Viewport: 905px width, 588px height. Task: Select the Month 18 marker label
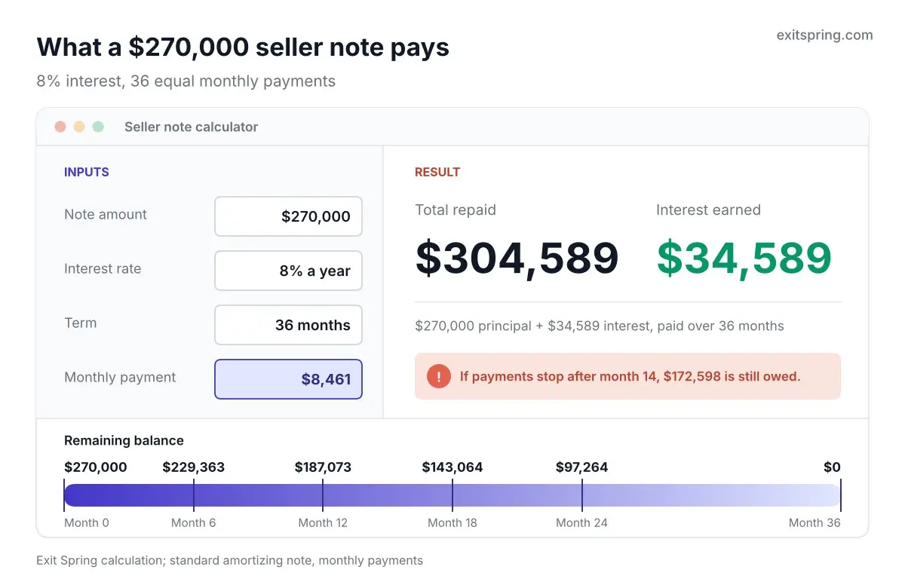[452, 522]
